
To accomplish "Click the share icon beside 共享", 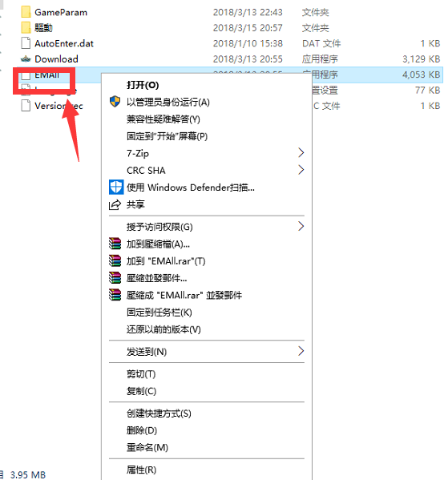I will pos(115,204).
